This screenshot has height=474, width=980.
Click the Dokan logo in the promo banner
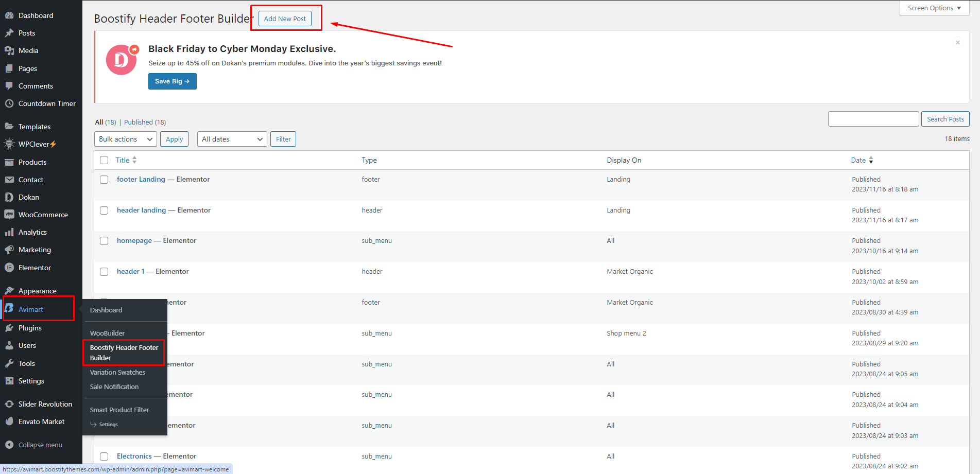click(122, 60)
